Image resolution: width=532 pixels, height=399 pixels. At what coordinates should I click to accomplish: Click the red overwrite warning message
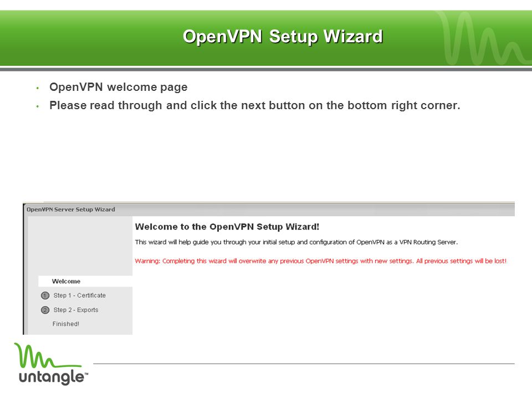click(321, 261)
